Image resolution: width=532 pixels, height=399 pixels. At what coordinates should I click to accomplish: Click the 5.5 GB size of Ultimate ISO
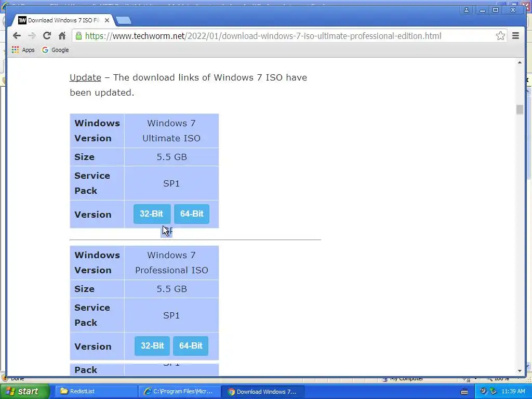[171, 157]
